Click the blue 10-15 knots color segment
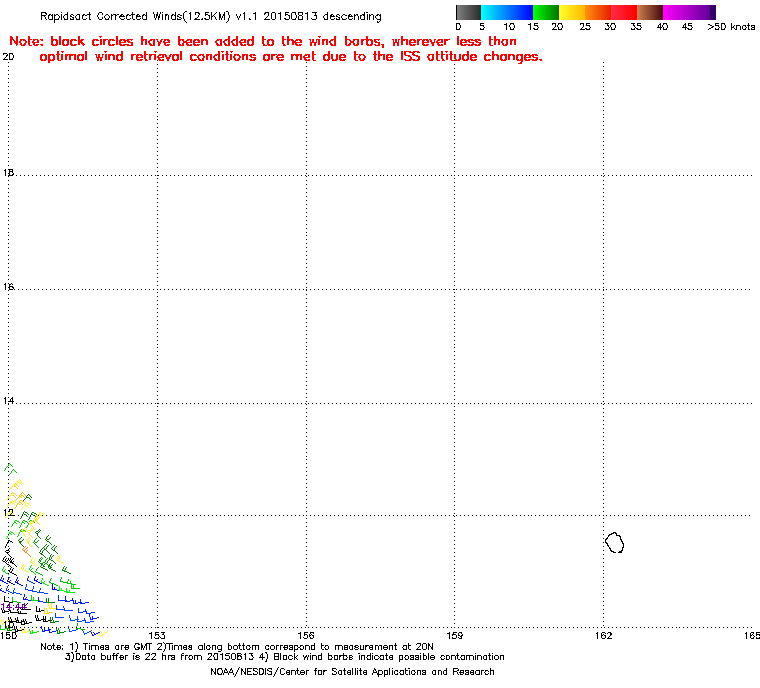Viewport: 760px width, 688px height. click(x=520, y=12)
